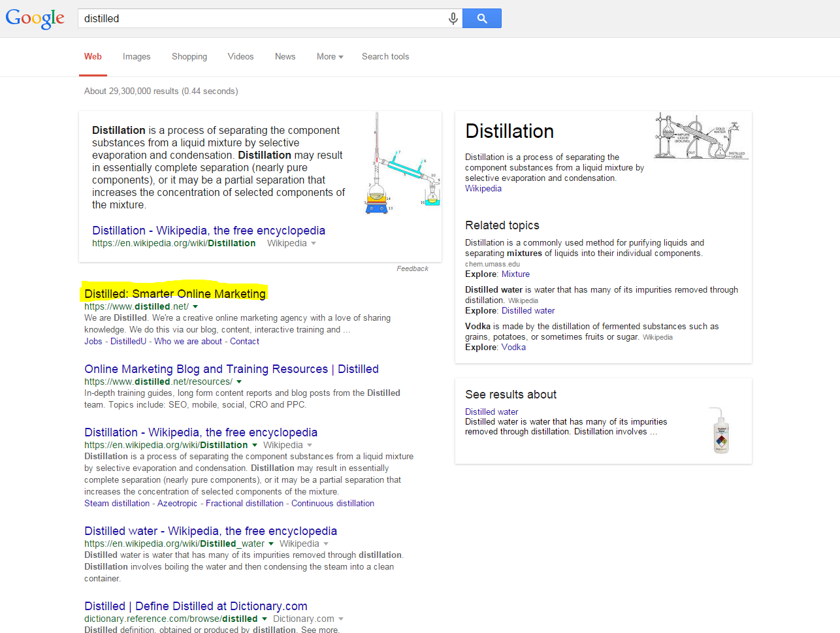Expand gray arrow after Wikipedia in Distillation result
Viewport: 840px width, 633px height.
coord(310,446)
